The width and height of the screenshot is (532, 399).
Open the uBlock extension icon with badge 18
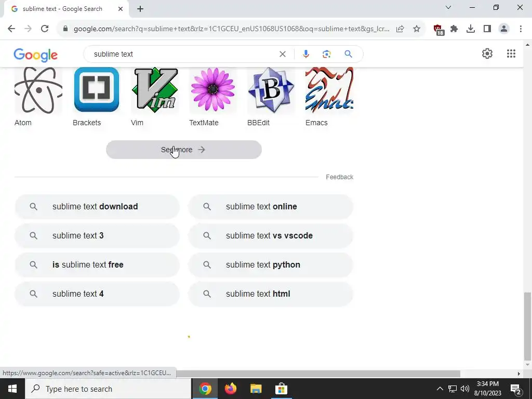(438, 30)
